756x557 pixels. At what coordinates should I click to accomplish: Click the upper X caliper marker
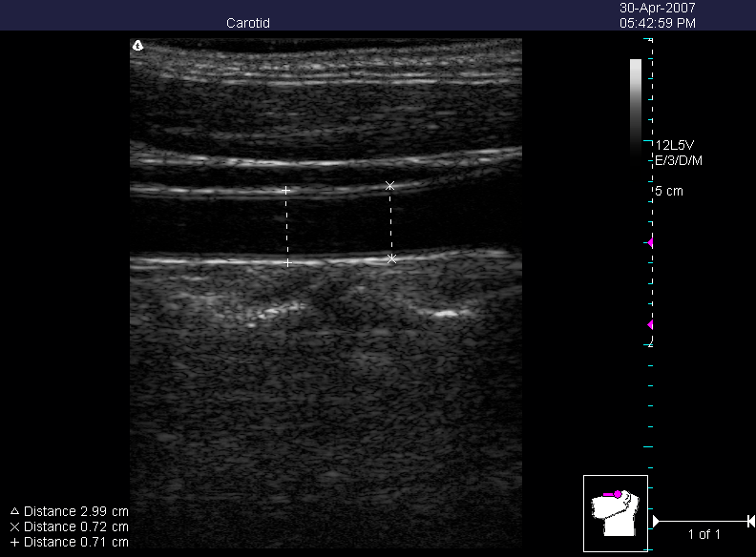pos(389,186)
